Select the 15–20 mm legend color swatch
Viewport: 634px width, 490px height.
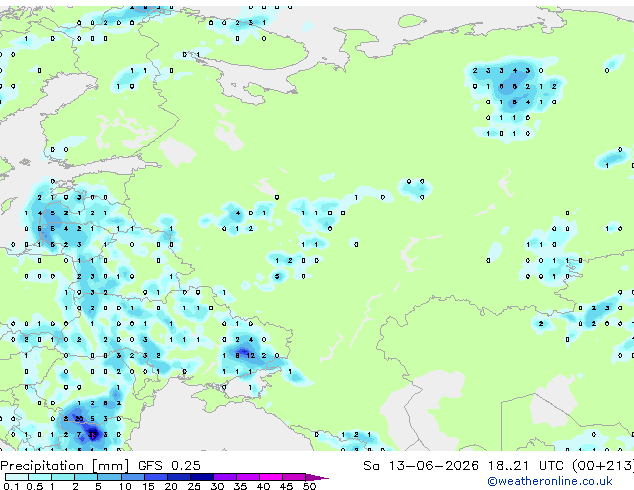point(156,477)
